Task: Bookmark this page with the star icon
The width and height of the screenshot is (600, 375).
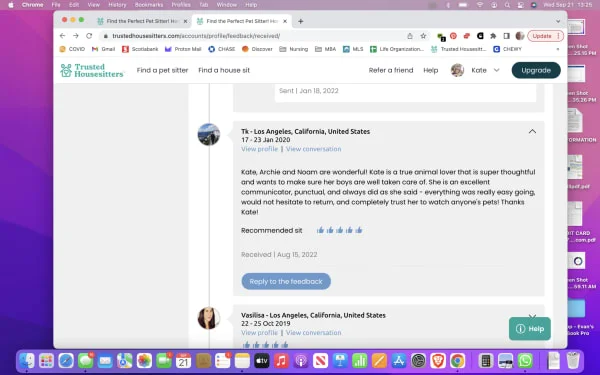Action: click(423, 36)
